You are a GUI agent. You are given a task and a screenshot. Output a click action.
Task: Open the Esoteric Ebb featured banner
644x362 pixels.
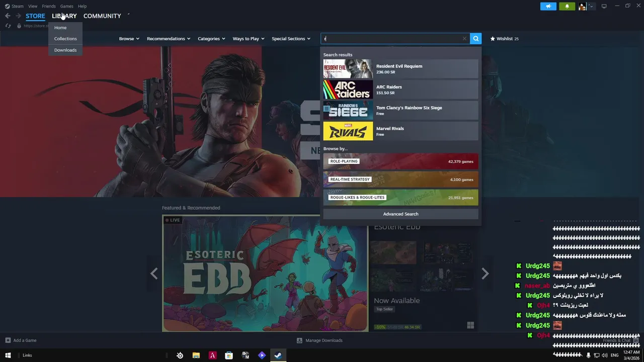coord(265,274)
